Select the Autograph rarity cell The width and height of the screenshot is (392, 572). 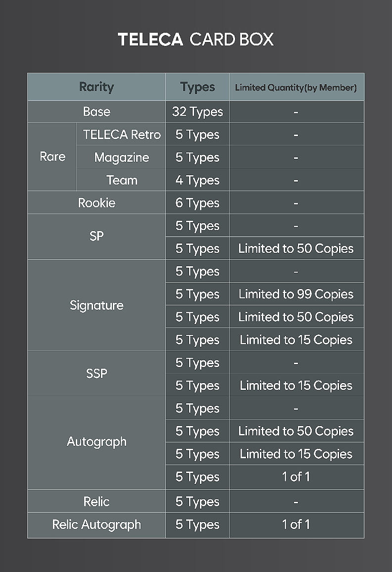point(97,442)
